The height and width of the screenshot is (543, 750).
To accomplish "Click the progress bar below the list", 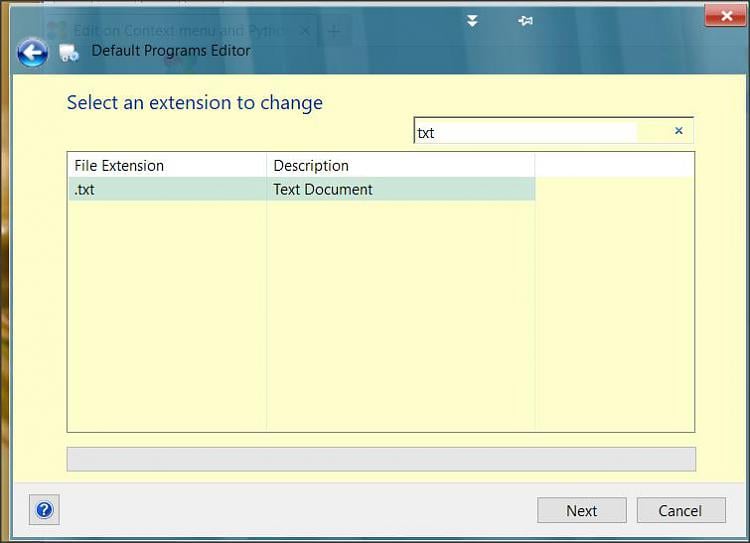I will tap(380, 459).
